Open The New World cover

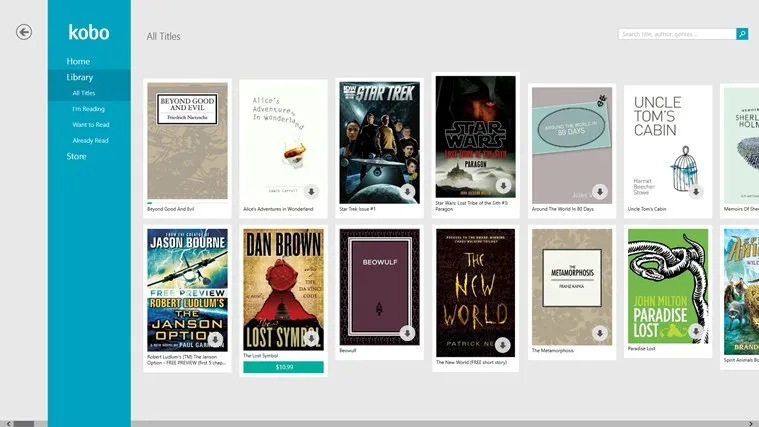click(475, 293)
